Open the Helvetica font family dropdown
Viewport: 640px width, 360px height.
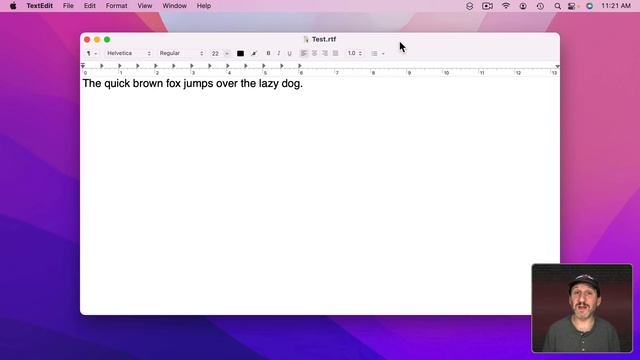pos(129,53)
